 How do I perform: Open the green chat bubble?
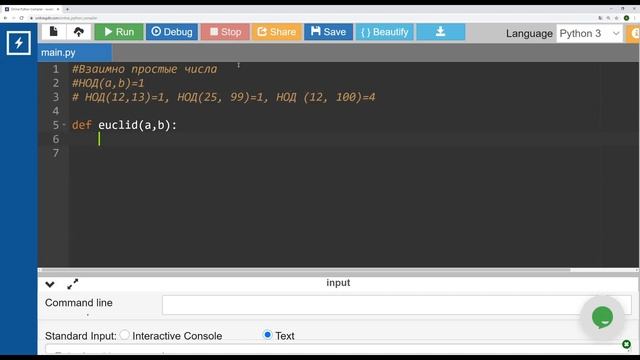tap(602, 317)
